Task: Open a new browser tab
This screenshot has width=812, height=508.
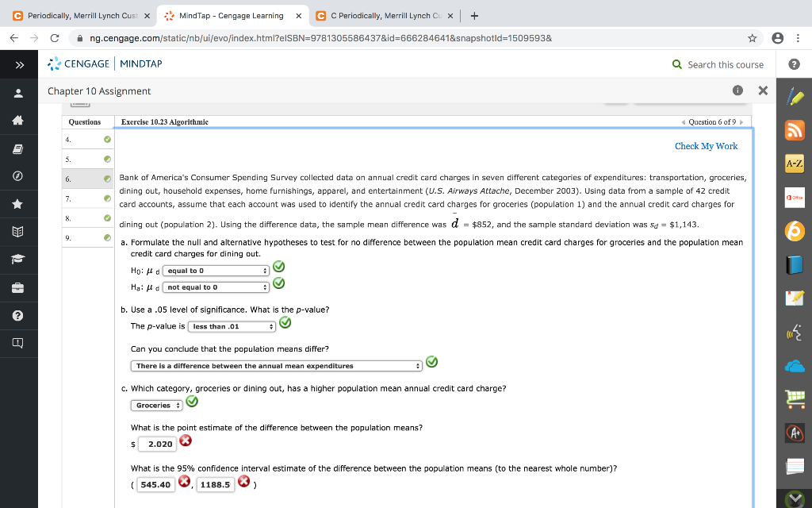Action: click(474, 16)
